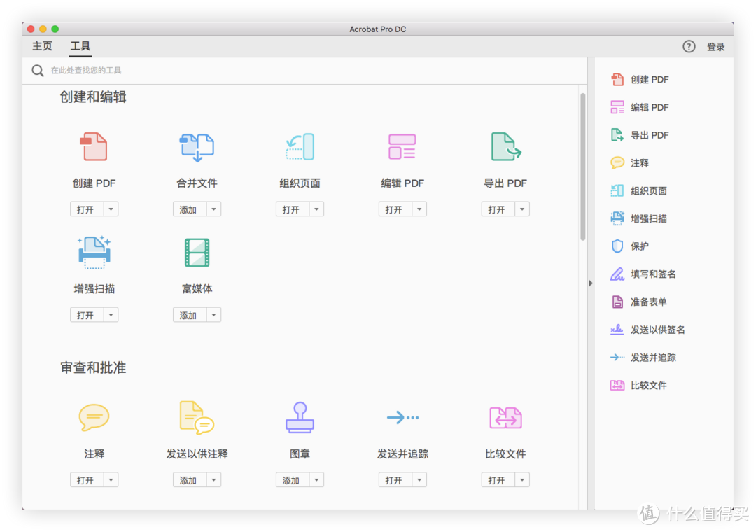756x532 pixels.
Task: Expand dropdown arrow under 注释 tool
Action: (111, 480)
